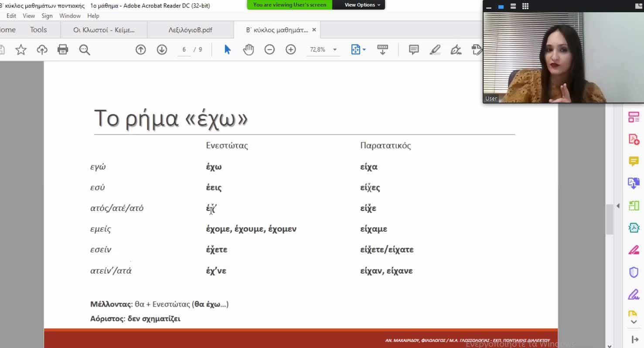The image size is (644, 348).
Task: Pick the highlighter pen tool
Action: (x=435, y=50)
